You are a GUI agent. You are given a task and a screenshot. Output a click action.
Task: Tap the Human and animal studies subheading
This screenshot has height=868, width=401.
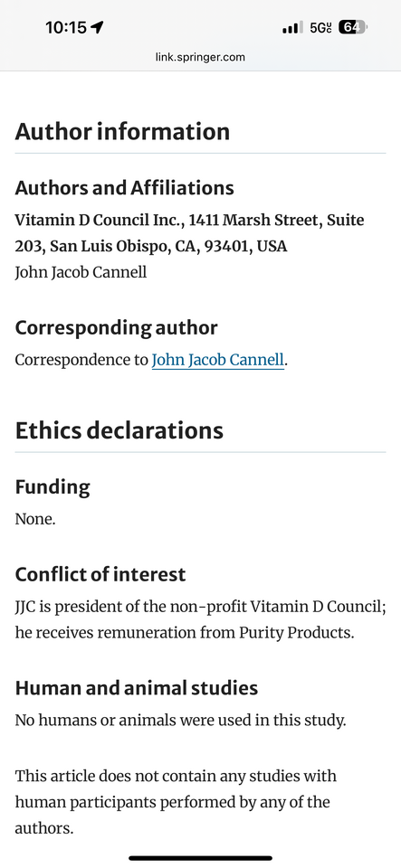click(x=137, y=688)
